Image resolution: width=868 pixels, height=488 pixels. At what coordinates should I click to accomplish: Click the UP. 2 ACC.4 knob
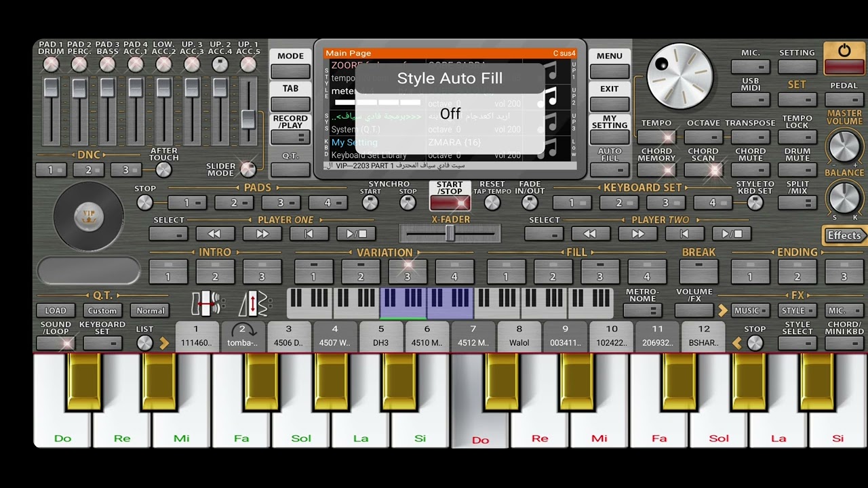pos(220,64)
